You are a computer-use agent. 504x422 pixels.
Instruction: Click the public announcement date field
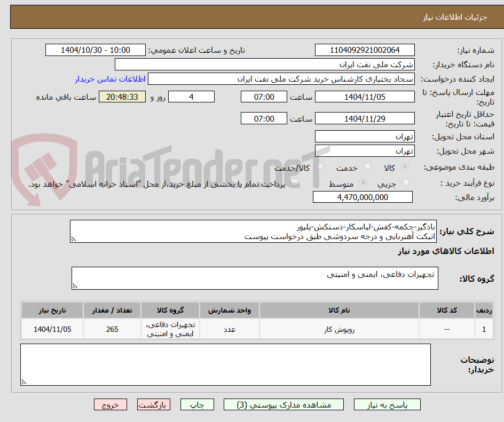[96, 50]
